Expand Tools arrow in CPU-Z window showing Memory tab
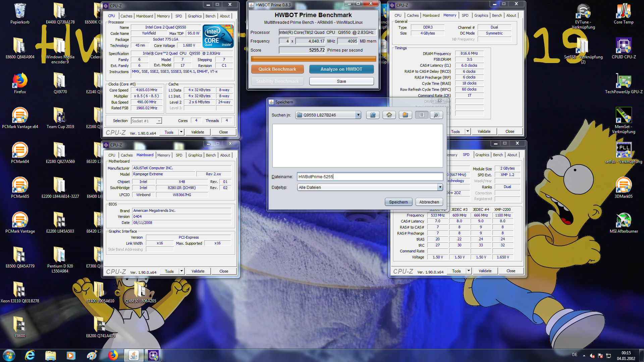This screenshot has width=644, height=362. [x=468, y=131]
